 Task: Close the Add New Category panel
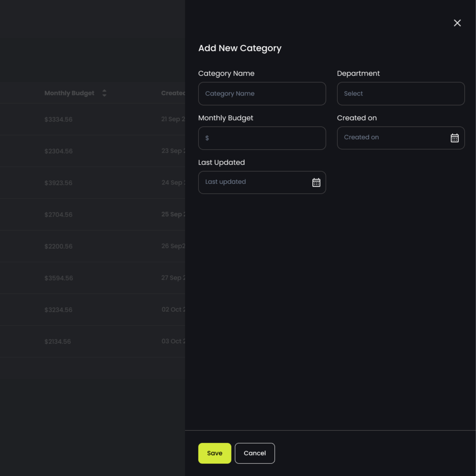click(x=457, y=23)
